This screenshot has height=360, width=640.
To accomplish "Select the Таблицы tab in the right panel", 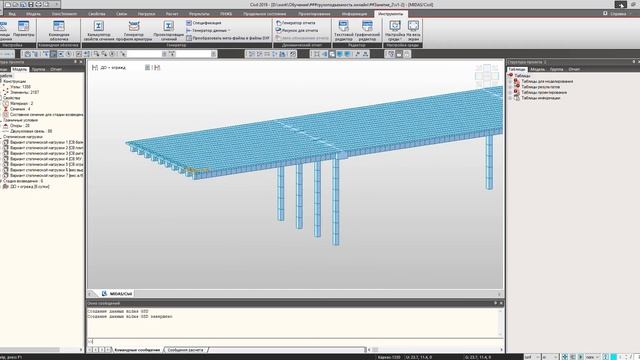I will pos(517,69).
